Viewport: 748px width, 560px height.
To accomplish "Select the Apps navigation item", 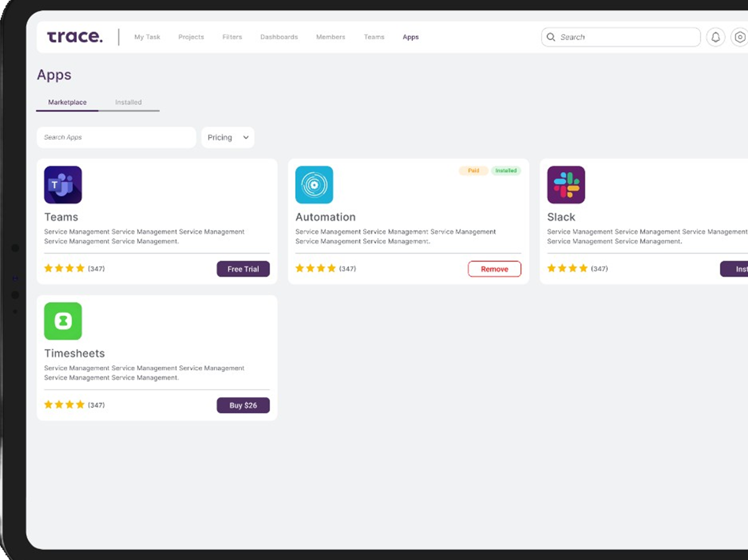I will point(411,37).
